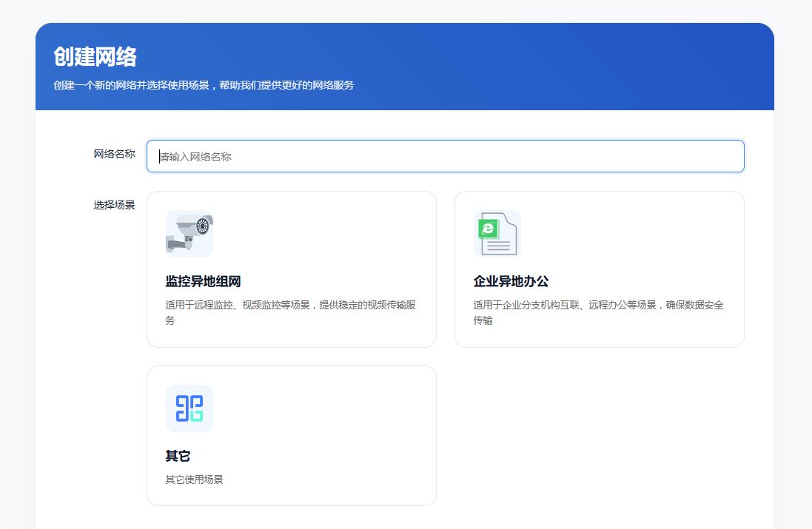Viewport: 812px width, 529px height.
Task: Select the 监控异地组网 scenario title
Action: coord(203,282)
